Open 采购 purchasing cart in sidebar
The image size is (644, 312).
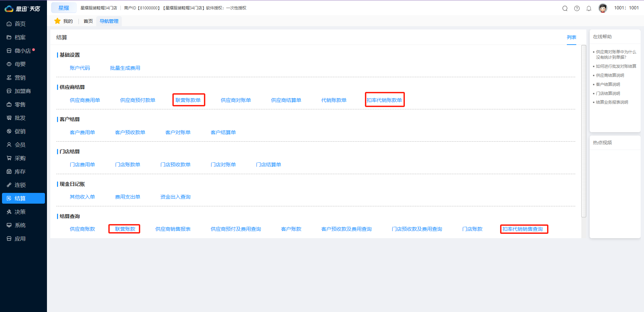point(20,158)
